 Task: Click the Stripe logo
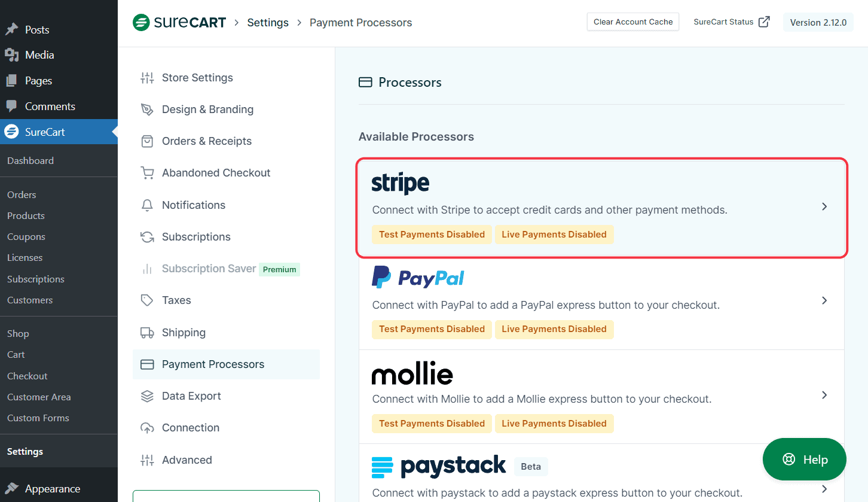point(401,184)
